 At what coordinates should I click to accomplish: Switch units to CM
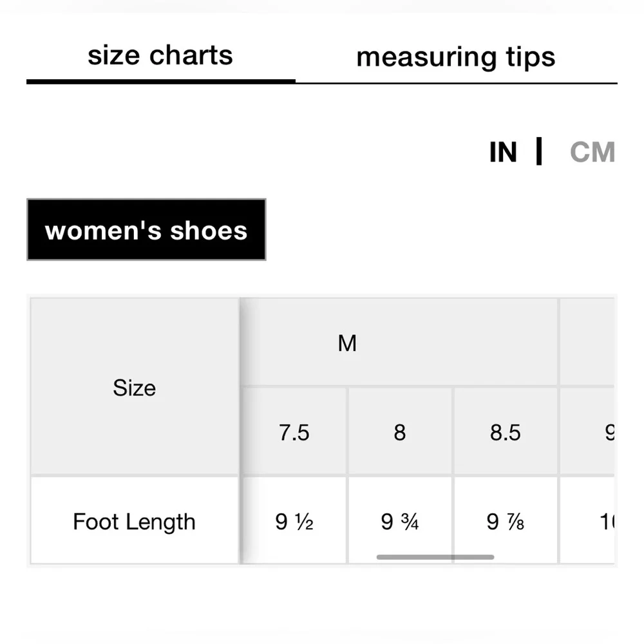click(592, 153)
